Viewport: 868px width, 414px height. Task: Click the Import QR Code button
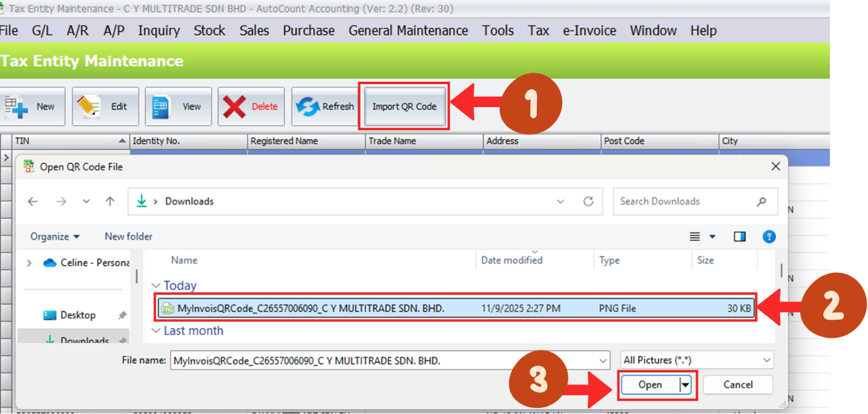pyautogui.click(x=404, y=107)
